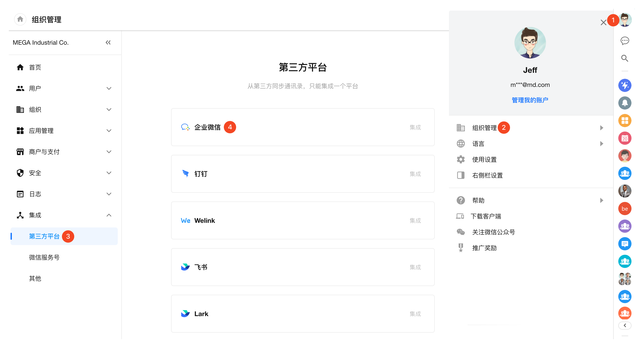Collapse the 集成 menu section
The height and width of the screenshot is (348, 644).
click(109, 215)
